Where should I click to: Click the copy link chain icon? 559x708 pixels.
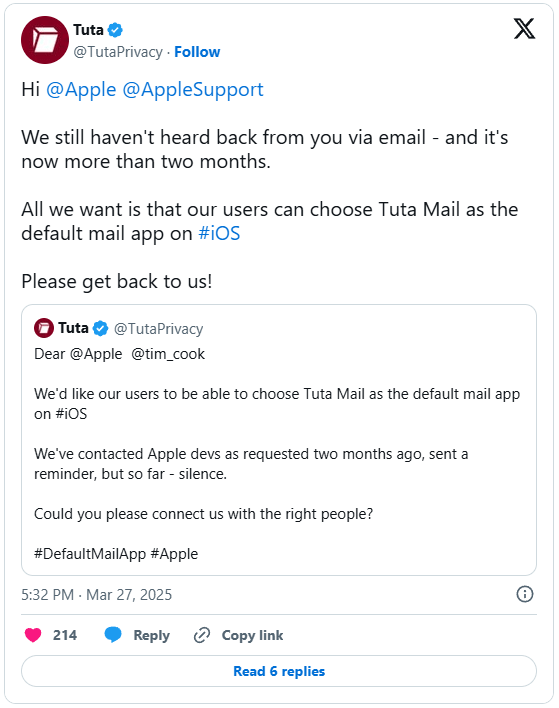tap(202, 635)
